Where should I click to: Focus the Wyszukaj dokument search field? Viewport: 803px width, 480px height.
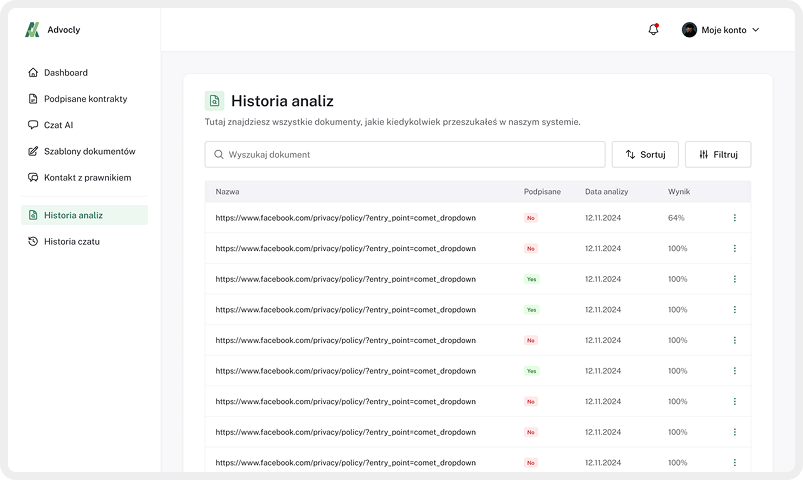405,155
